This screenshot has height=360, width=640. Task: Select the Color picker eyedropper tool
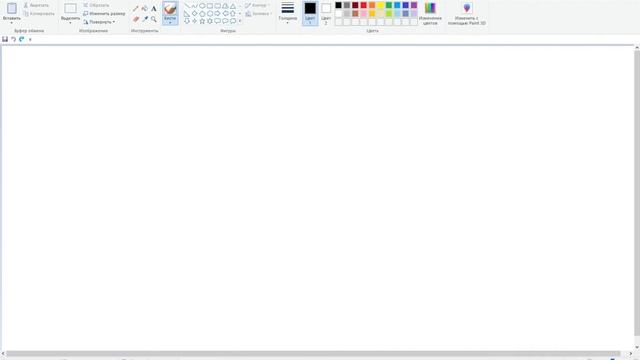tap(144, 19)
